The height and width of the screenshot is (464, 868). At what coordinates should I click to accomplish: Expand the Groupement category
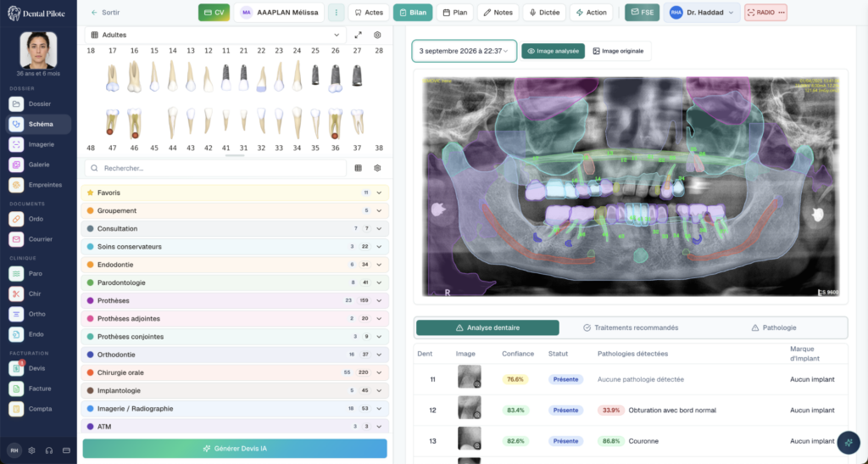235,210
